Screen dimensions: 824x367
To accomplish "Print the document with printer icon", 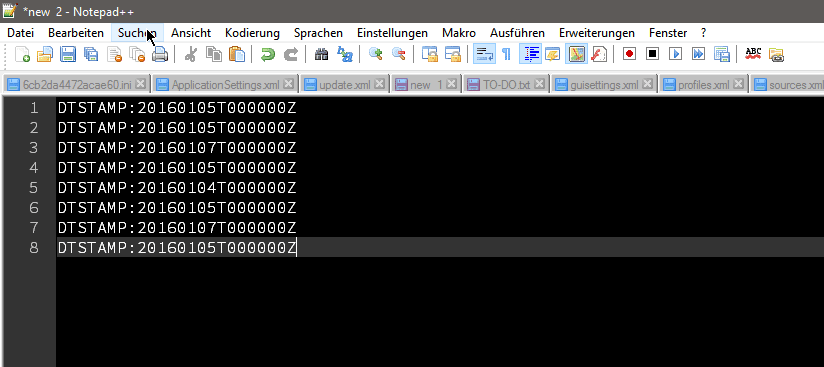I will [x=160, y=54].
